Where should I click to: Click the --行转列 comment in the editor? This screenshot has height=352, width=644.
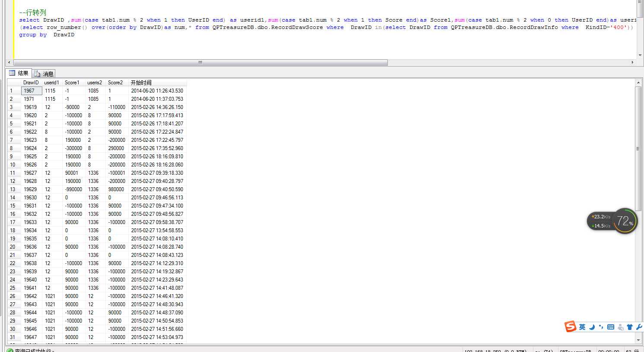(x=33, y=13)
